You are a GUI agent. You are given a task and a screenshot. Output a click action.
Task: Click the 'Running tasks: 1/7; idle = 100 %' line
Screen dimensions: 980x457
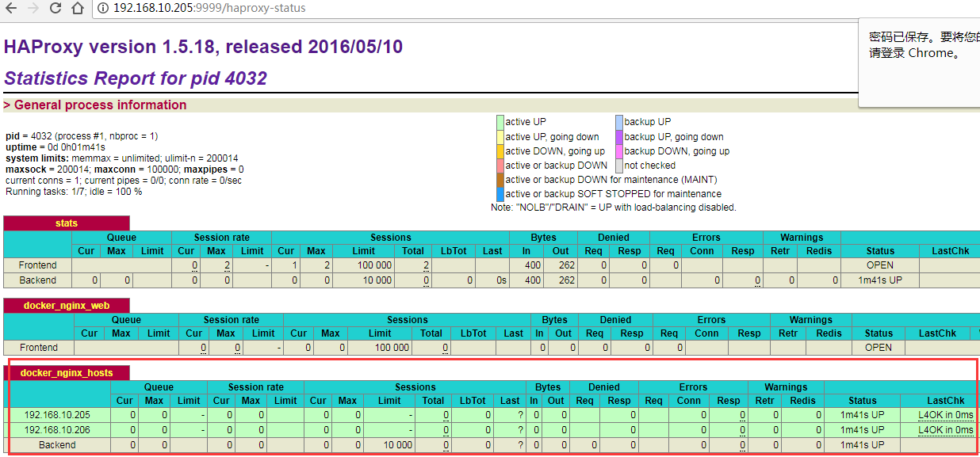tap(74, 192)
